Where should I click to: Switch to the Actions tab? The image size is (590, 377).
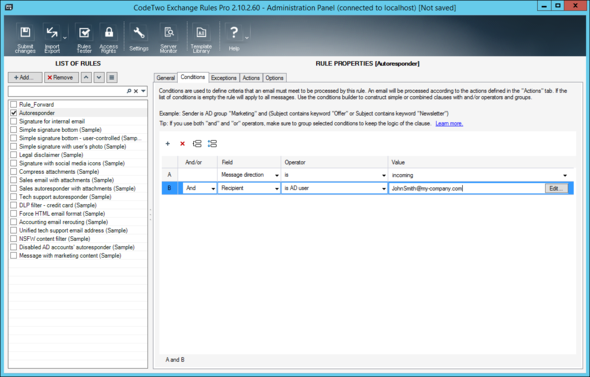coord(251,78)
